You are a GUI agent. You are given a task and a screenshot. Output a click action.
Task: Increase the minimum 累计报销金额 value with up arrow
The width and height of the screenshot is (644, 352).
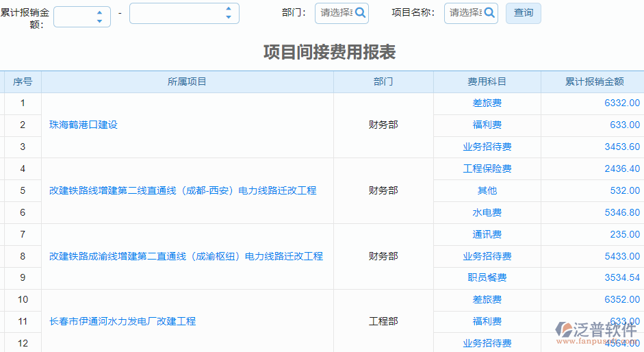coord(99,12)
